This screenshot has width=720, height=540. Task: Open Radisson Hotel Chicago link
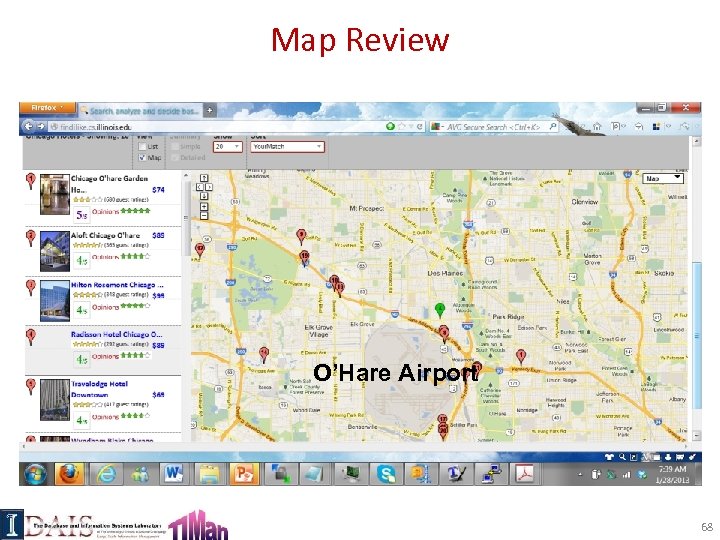tap(116, 334)
